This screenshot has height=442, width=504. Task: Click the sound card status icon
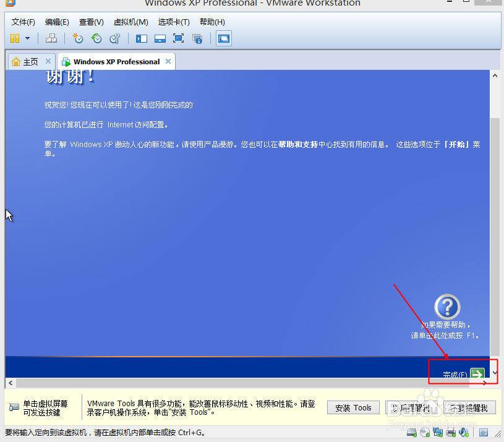coord(464,433)
